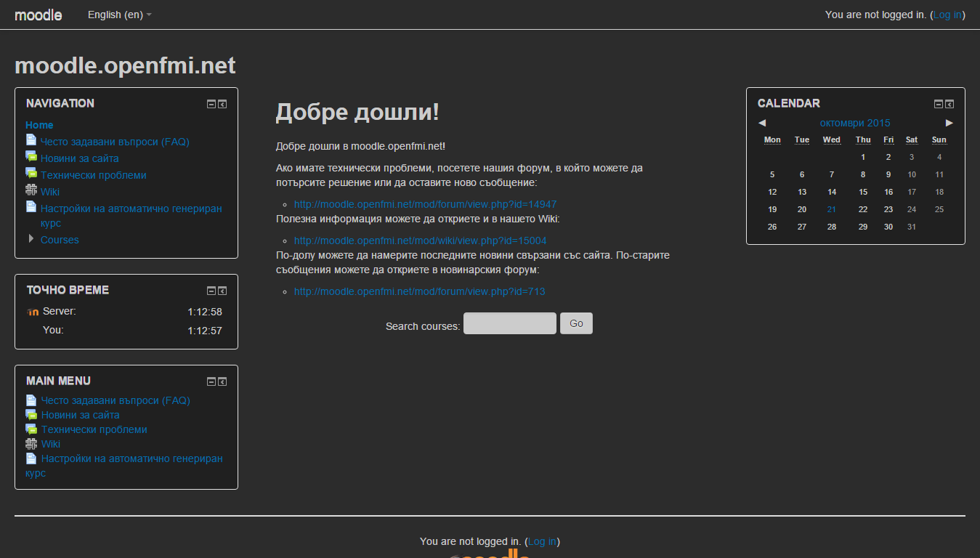Viewport: 980px width, 558px height.
Task: Expand Courses in the Navigation tree
Action: 30,238
